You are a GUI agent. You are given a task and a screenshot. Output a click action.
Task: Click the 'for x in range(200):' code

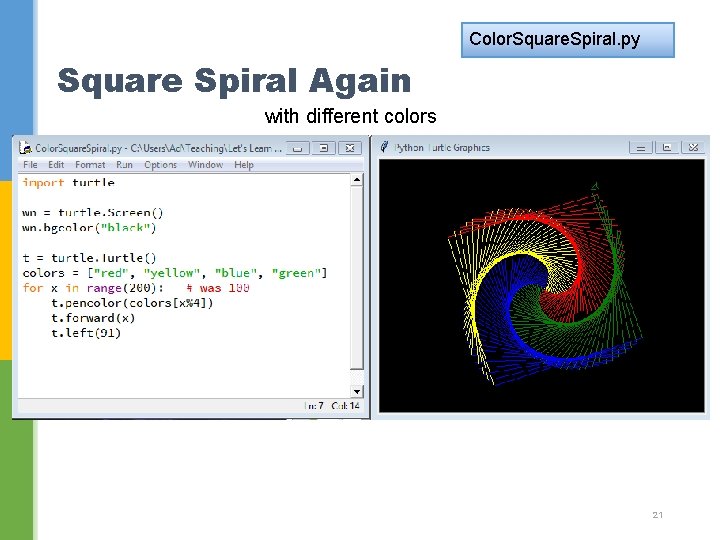click(93, 288)
